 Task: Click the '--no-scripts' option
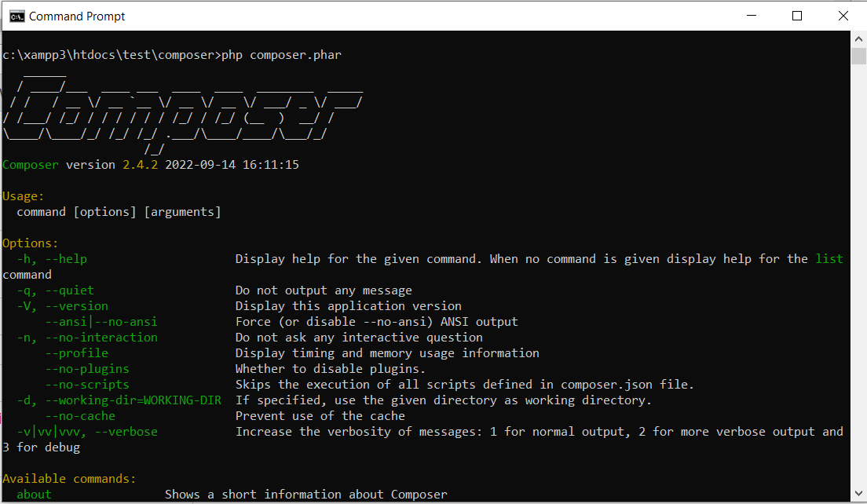point(87,385)
